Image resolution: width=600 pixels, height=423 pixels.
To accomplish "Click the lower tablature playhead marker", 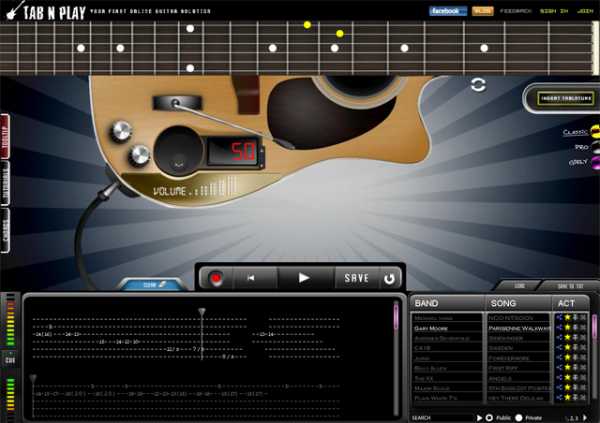I will pyautogui.click(x=33, y=379).
